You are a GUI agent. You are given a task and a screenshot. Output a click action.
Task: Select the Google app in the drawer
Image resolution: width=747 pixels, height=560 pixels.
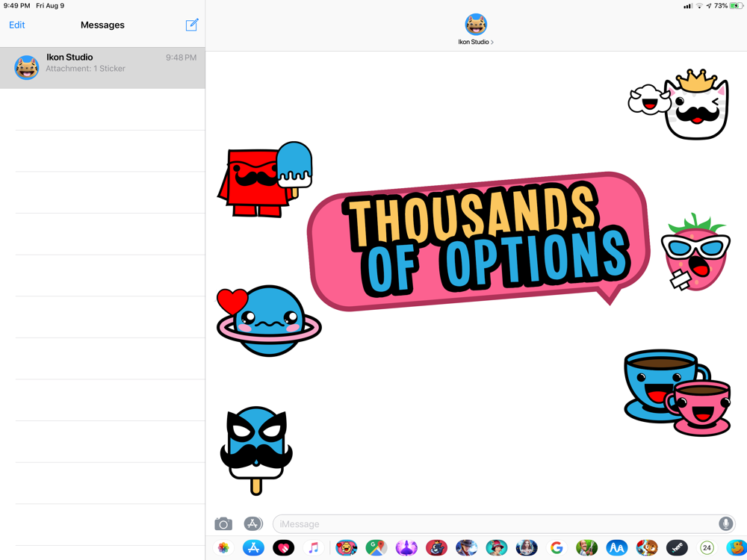coord(557,548)
